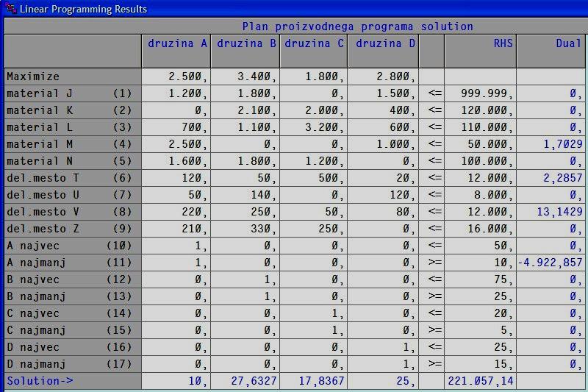Select the 'druzina C' column header
Image resolution: width=588 pixels, height=392 pixels.
[314, 51]
